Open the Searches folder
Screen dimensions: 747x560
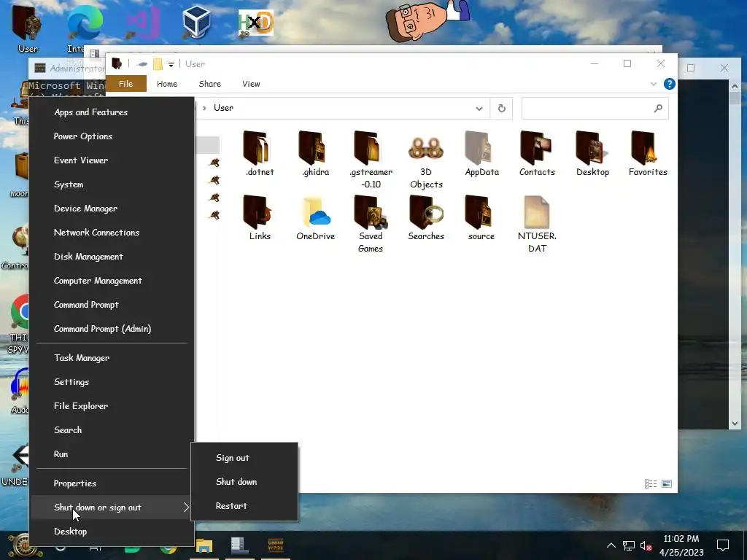click(426, 217)
